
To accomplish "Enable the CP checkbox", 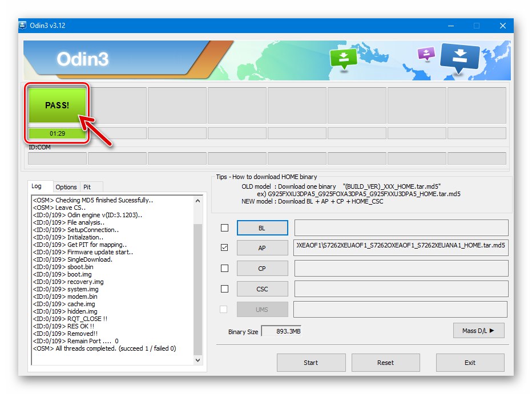I will pos(224,269).
